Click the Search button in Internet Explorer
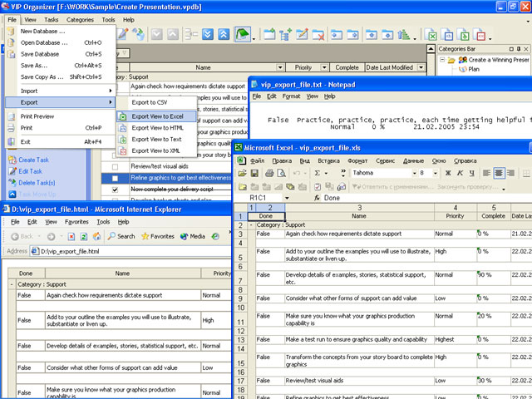The width and height of the screenshot is (532, 399). point(121,236)
